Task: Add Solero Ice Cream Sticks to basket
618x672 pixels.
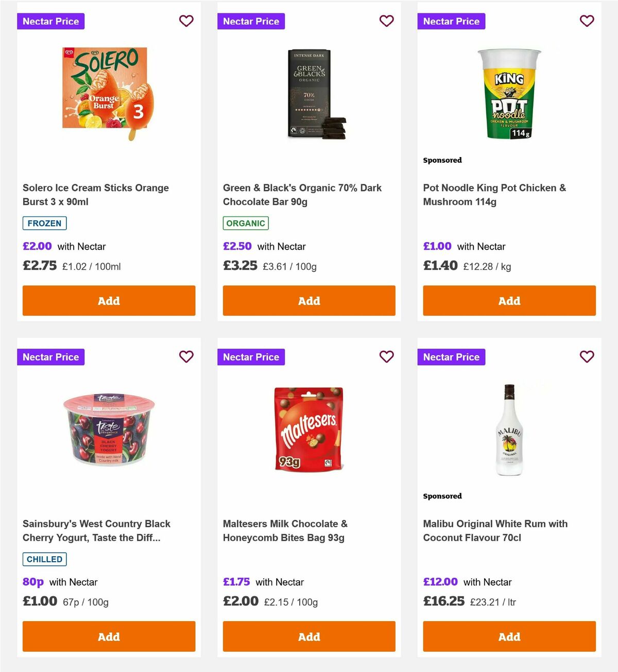Action: pos(109,300)
